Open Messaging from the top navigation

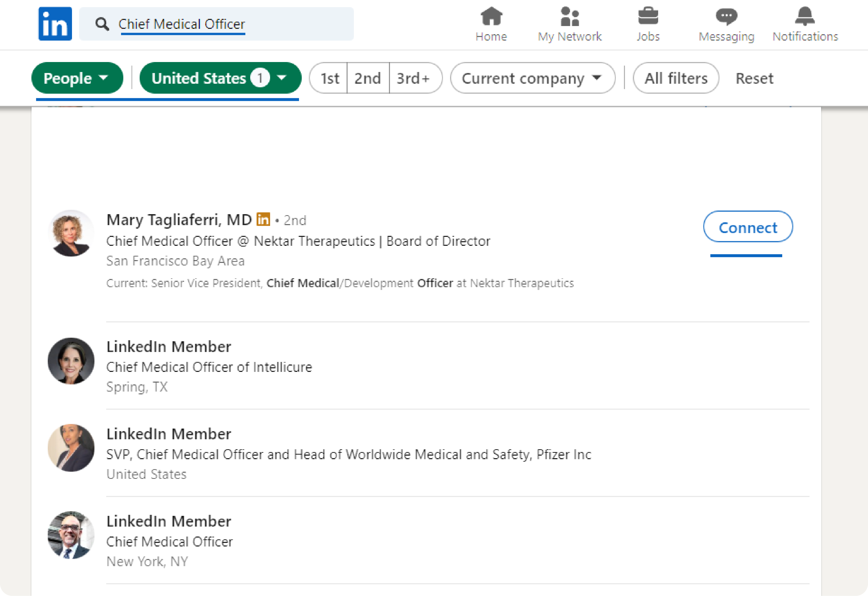coord(727,25)
